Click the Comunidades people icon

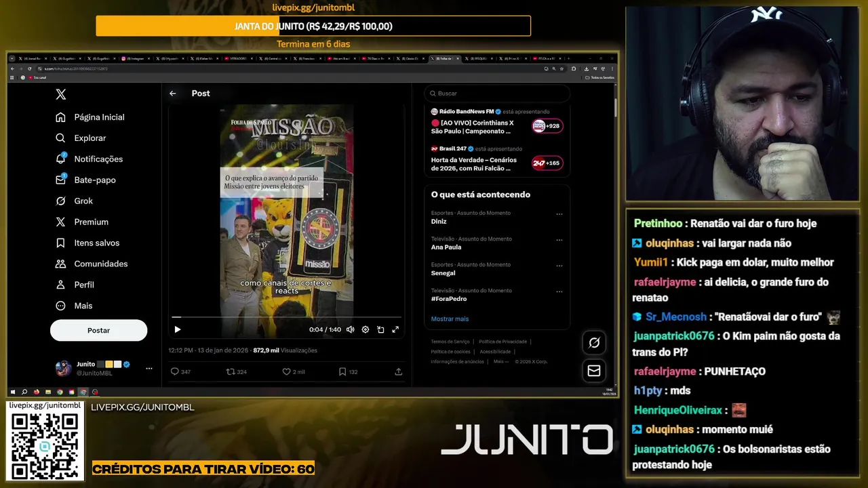61,264
